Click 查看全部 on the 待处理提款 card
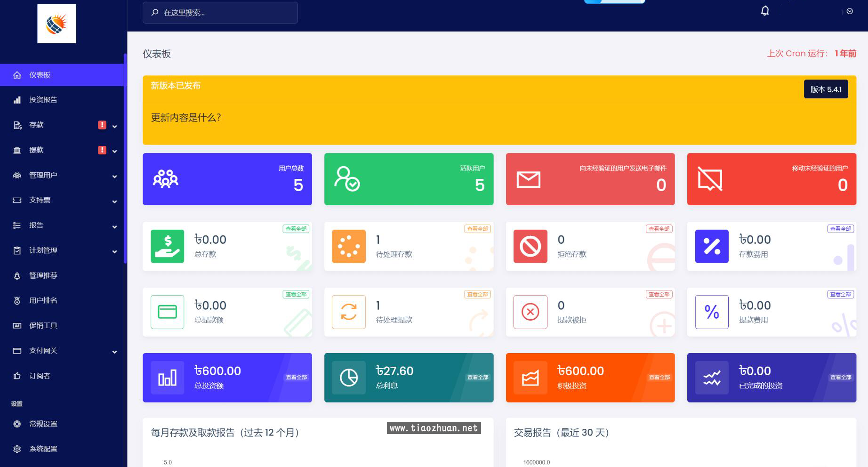The image size is (868, 467). tap(477, 294)
